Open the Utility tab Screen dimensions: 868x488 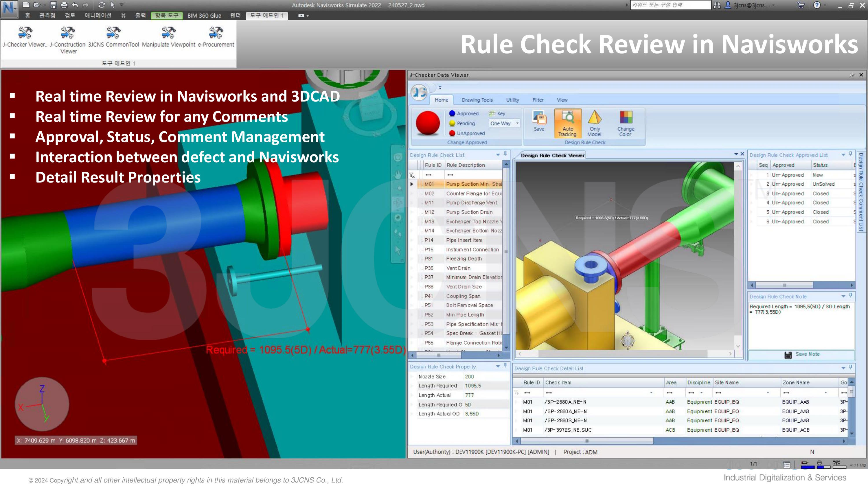[x=512, y=100]
